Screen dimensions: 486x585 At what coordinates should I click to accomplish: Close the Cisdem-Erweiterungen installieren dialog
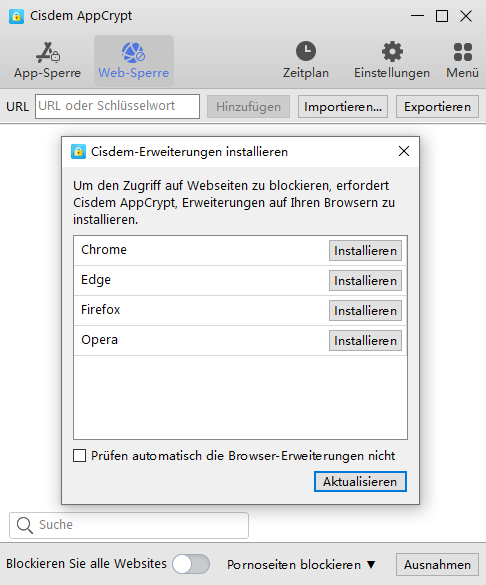(x=404, y=151)
